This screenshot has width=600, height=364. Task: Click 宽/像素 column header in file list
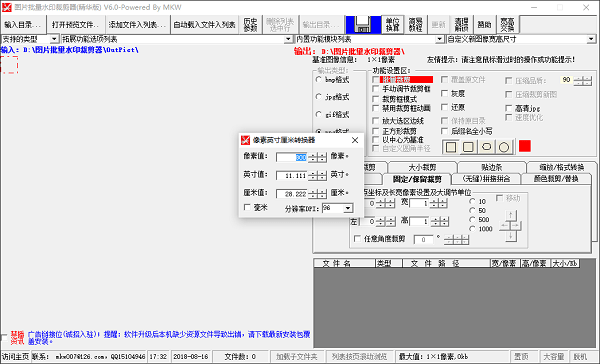(x=504, y=263)
